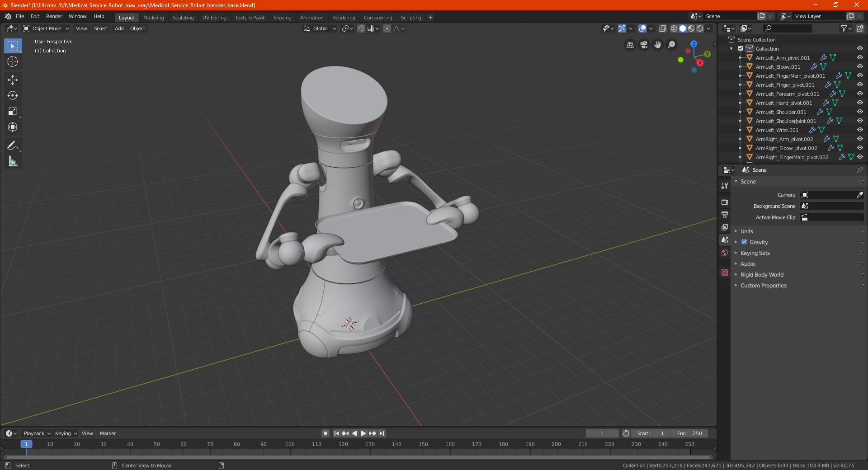Toggle Collection exclude checkbox in outliner
Viewport: 868px width, 470px height.
tap(741, 49)
